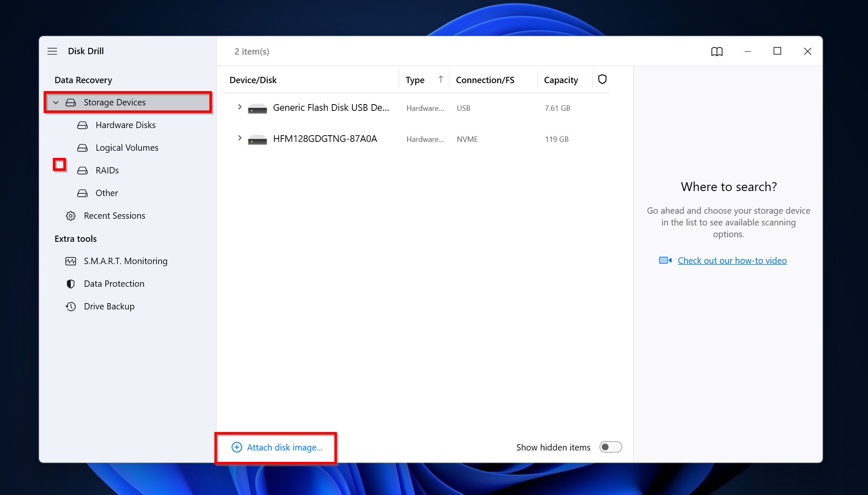Select S.M.A.R.T. Monitoring tool
Screen dimensions: 868x495
(125, 260)
